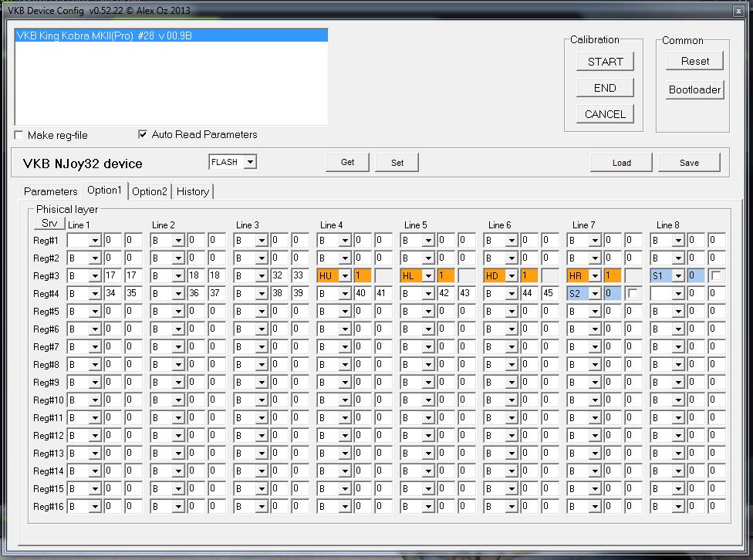Click the field with value 43 in Reg#4
The width and height of the screenshot is (753, 560).
coord(467,293)
